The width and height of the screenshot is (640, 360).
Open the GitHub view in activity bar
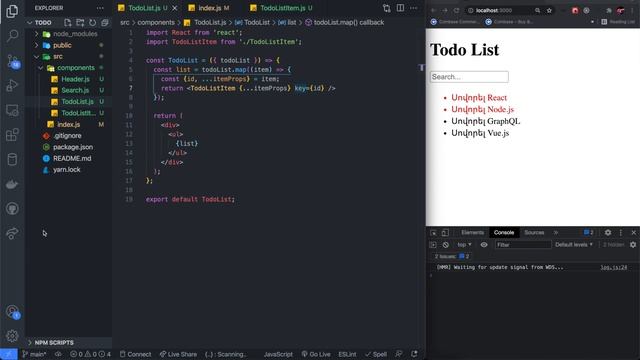click(12, 209)
